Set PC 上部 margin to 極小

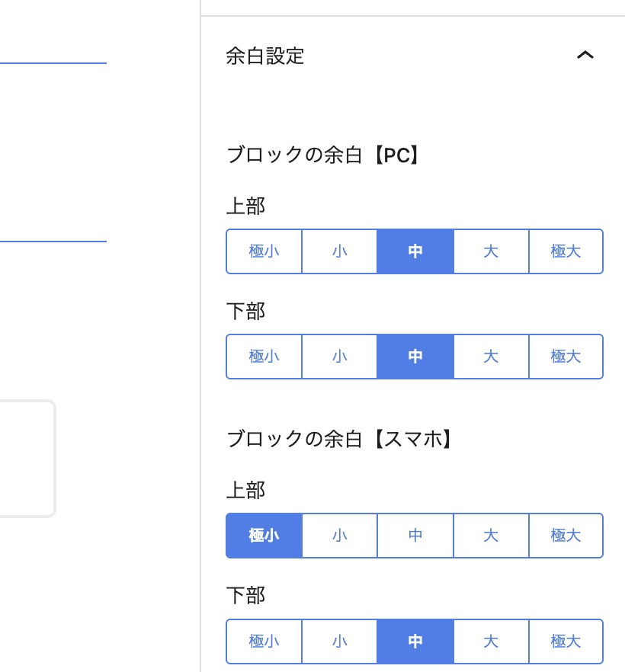264,251
